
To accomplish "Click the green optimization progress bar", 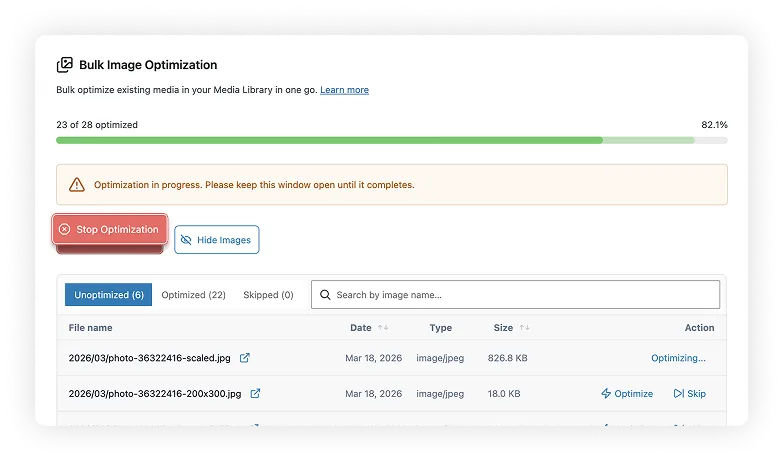I will click(x=330, y=141).
